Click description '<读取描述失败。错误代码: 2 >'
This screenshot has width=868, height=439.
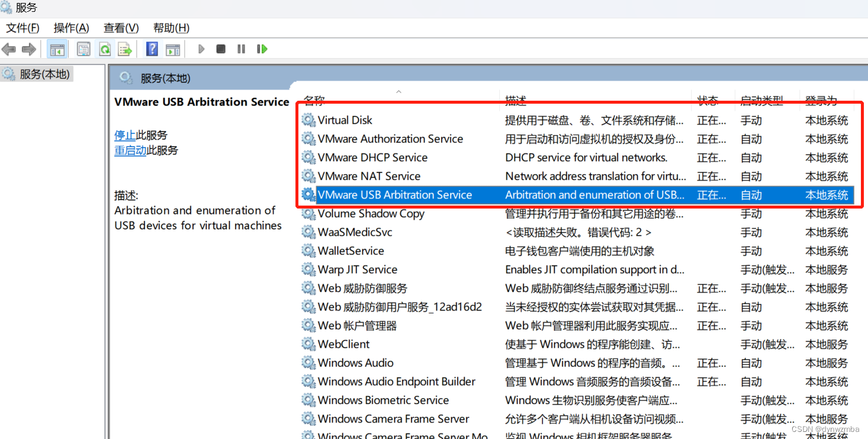tap(578, 232)
